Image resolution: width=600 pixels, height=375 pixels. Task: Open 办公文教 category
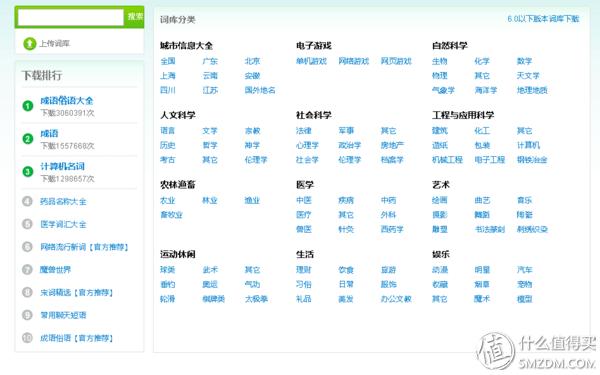[396, 299]
